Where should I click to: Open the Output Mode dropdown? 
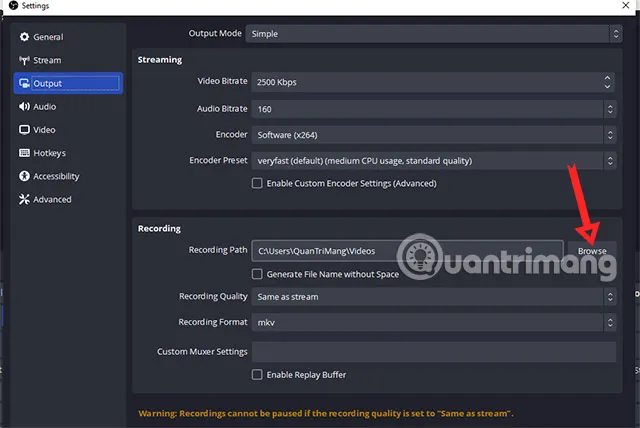click(x=432, y=34)
